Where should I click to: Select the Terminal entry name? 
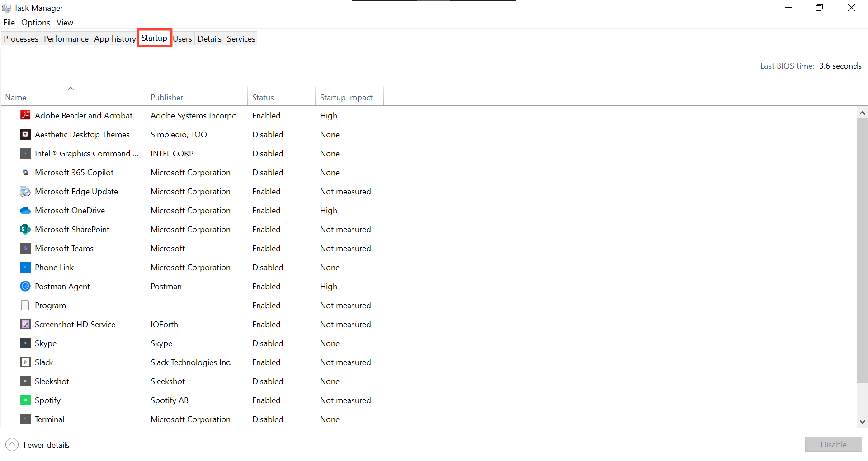click(49, 419)
